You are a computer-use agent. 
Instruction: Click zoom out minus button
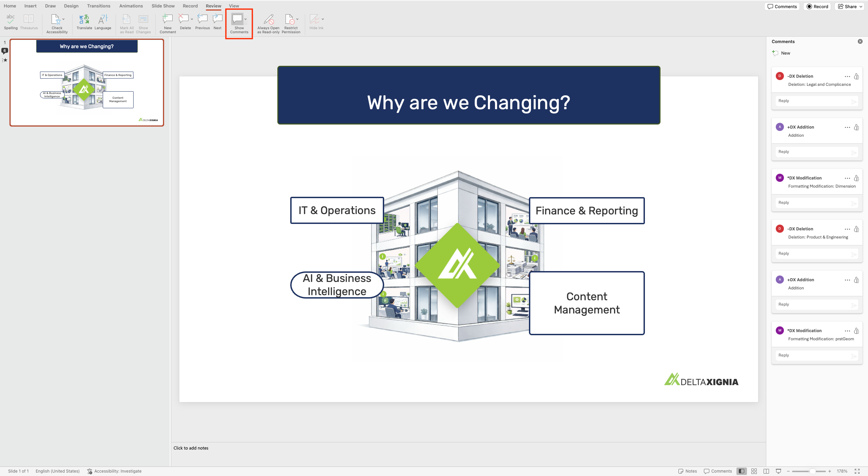[x=788, y=471]
